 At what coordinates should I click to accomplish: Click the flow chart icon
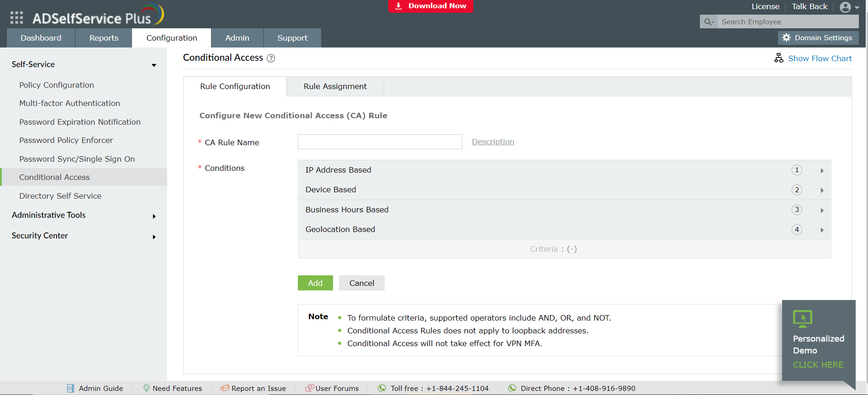point(779,58)
